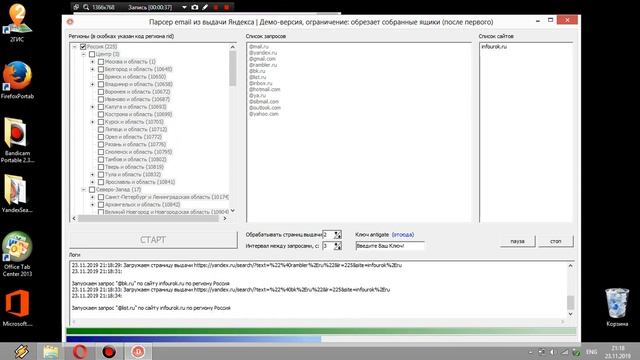640x360 pixels.
Task: Select infourok.ru in the sites list
Action: [x=494, y=47]
